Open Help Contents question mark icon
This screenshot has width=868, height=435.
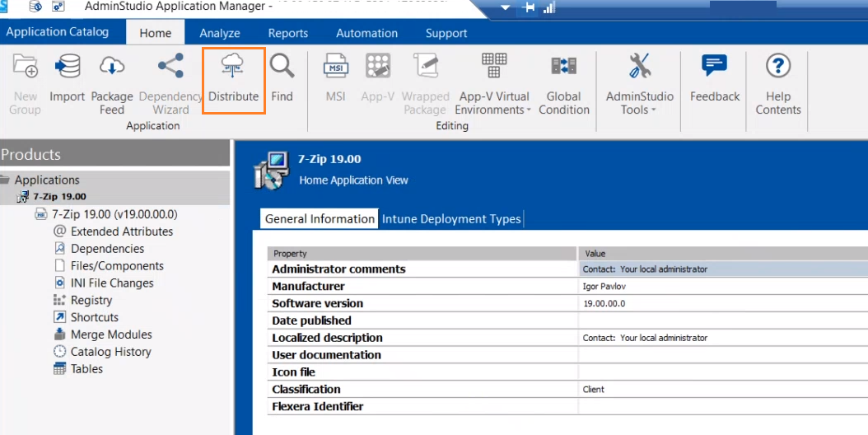[x=778, y=66]
